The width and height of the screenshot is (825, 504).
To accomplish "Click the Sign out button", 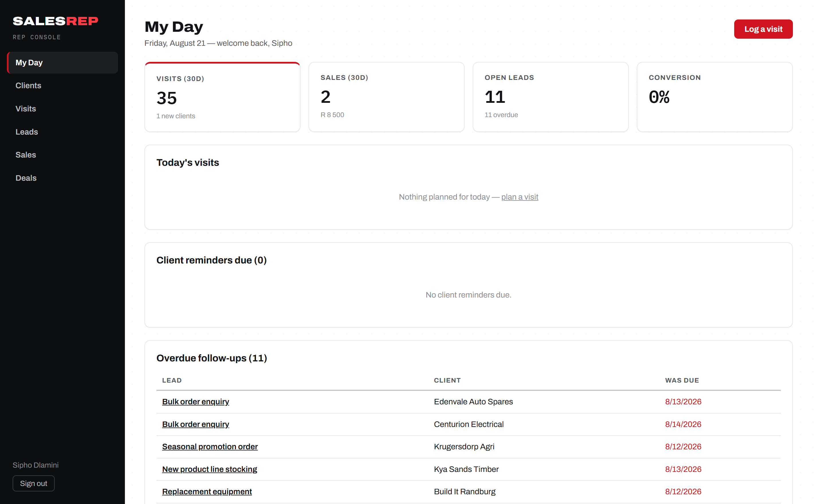I will [34, 483].
